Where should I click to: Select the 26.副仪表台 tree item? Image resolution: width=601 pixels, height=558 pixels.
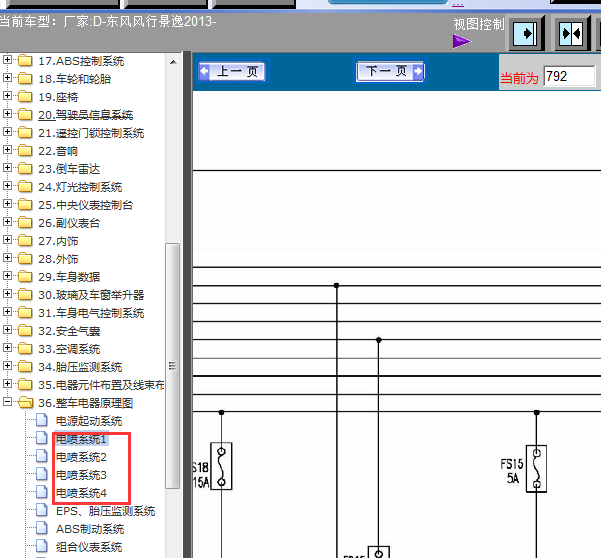[69, 223]
